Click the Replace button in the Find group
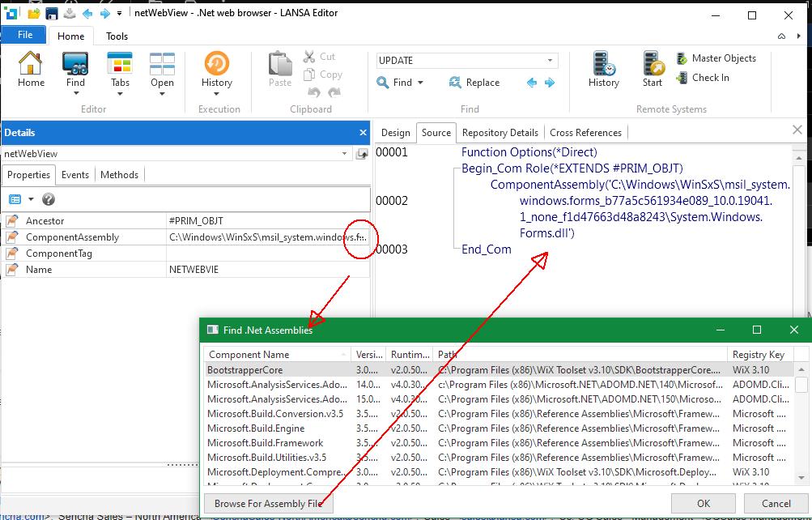812x520 pixels. point(474,83)
